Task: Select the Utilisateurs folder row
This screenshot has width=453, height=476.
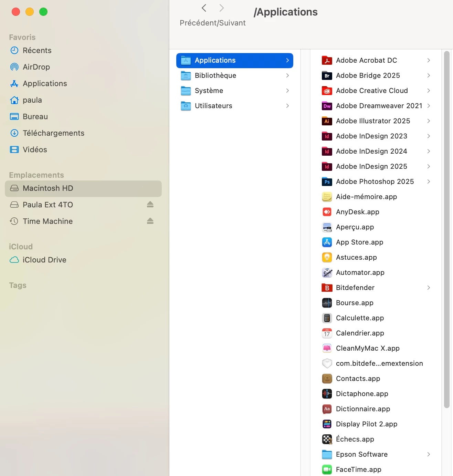Action: pos(235,106)
